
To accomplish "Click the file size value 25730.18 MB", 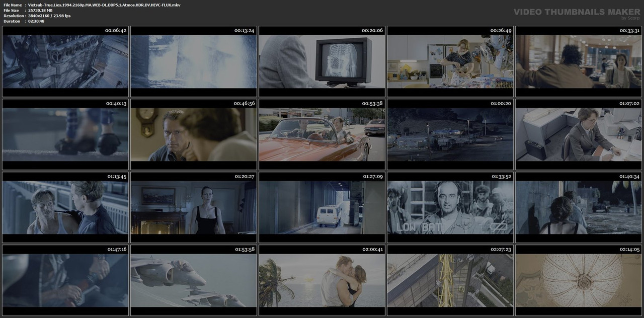I will coord(40,10).
